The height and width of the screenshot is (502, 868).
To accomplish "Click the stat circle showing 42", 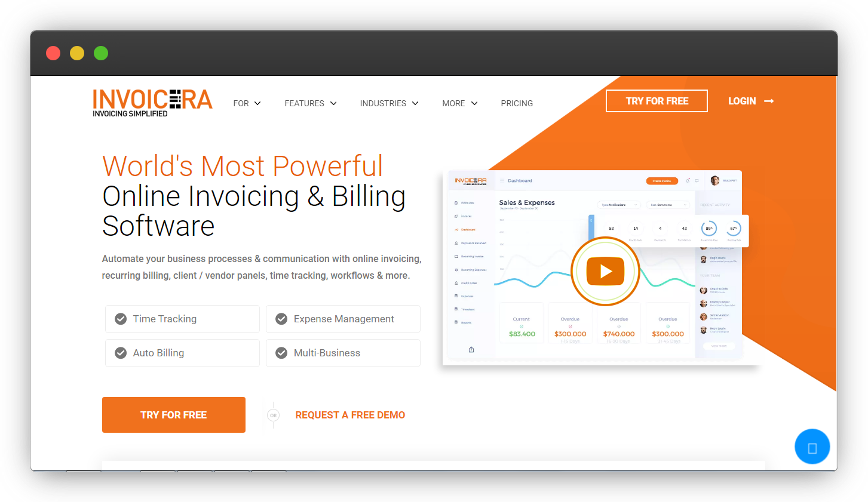I will tap(685, 229).
